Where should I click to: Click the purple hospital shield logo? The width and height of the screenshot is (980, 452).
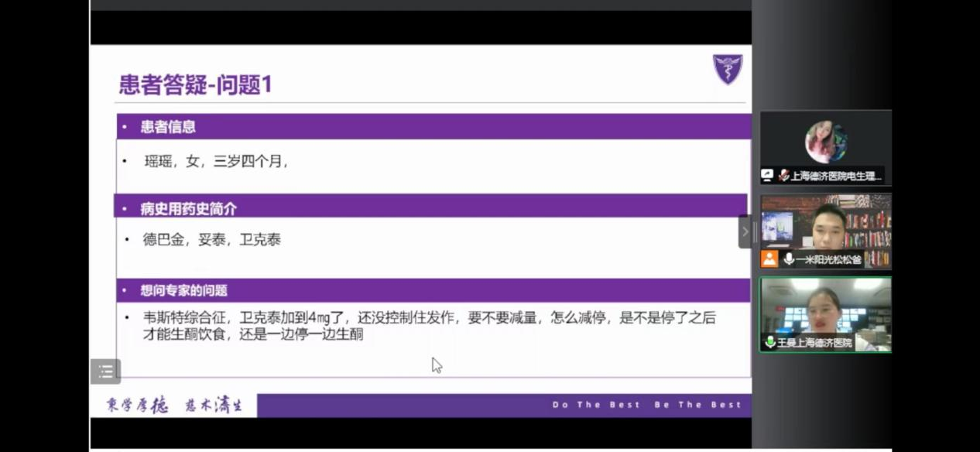coord(727,69)
